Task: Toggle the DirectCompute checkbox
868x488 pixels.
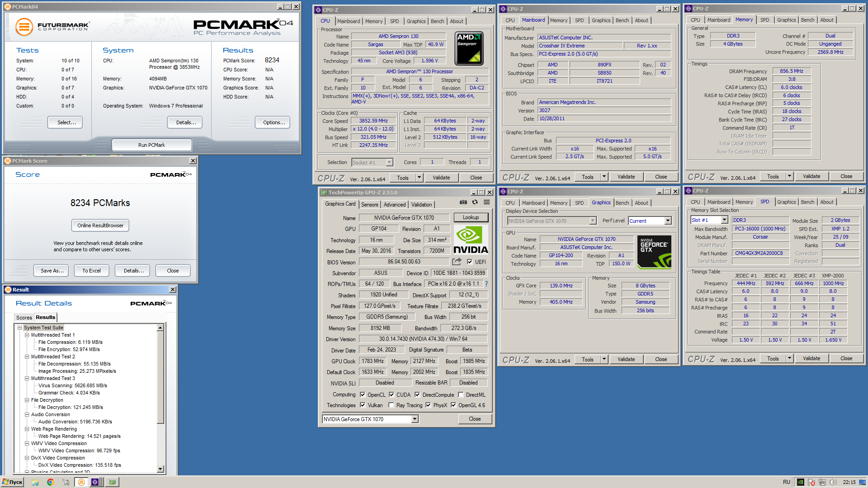Action: click(417, 394)
